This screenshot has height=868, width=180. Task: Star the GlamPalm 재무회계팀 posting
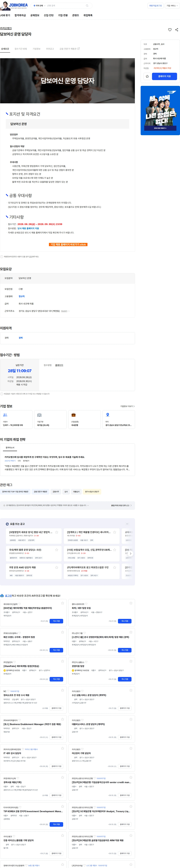click(62, 661)
